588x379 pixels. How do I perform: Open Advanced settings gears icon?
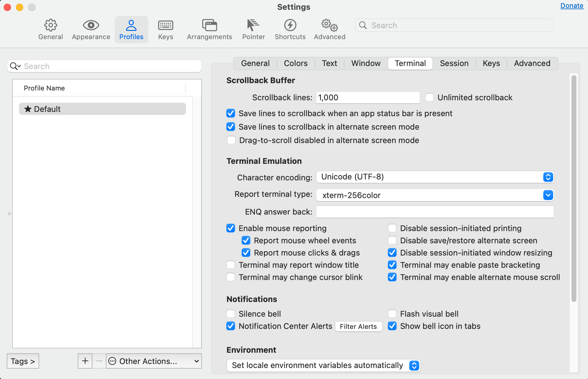coord(329,25)
